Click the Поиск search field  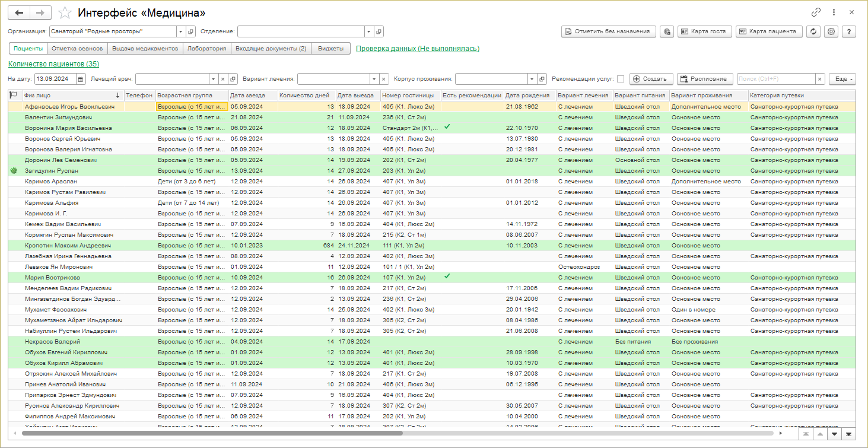[775, 79]
